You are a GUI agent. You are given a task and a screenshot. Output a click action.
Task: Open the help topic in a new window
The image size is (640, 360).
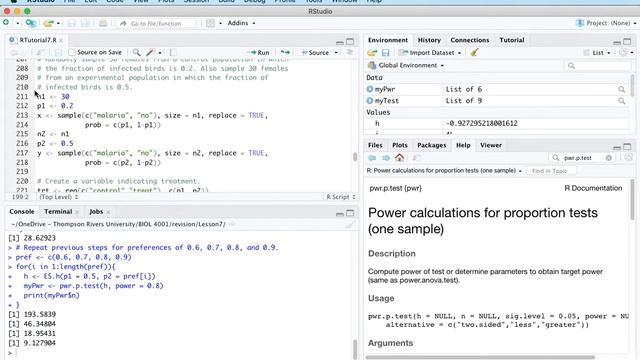coord(416,158)
